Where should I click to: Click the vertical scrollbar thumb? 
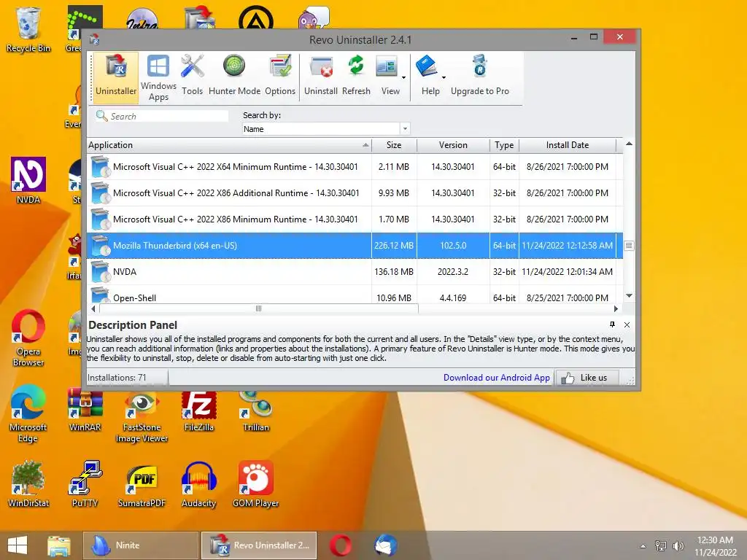629,246
